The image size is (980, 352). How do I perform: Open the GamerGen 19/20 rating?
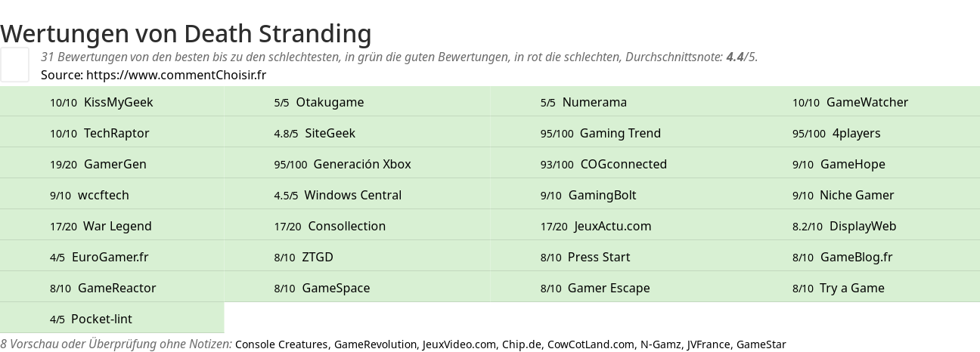pos(112,164)
